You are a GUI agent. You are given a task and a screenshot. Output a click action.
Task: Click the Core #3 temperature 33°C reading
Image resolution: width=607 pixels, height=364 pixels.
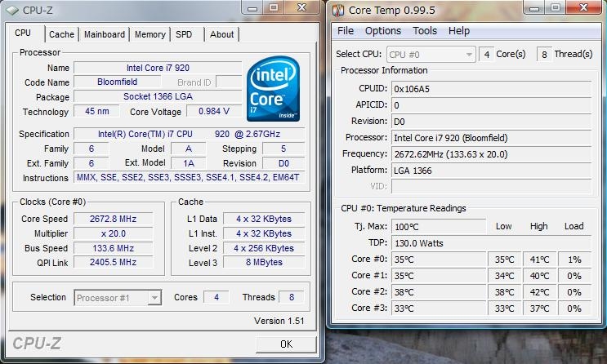(439, 309)
